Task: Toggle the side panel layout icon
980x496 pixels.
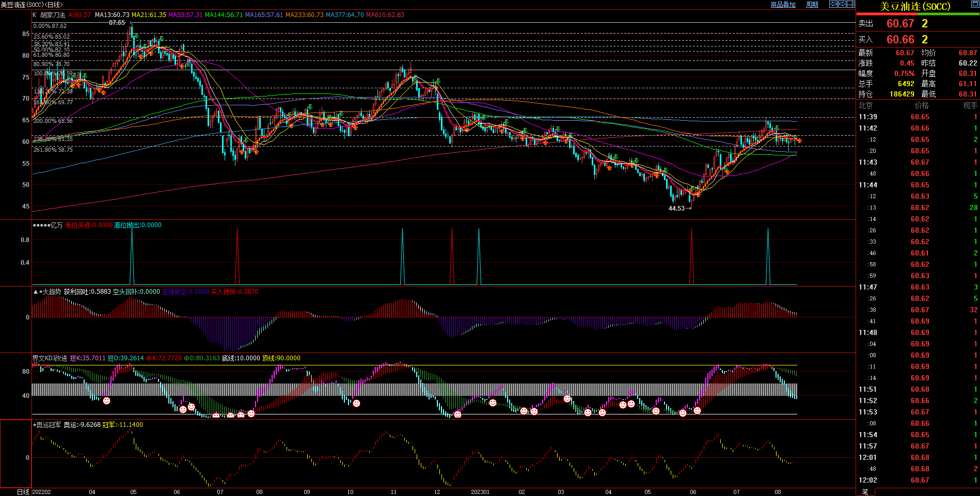Action: (x=850, y=4)
